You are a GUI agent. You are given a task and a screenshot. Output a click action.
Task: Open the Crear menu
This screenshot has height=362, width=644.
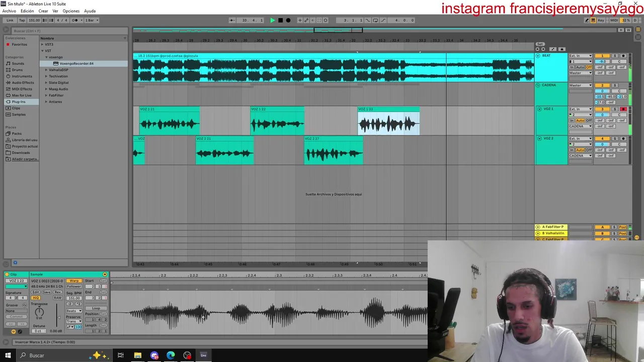43,11
